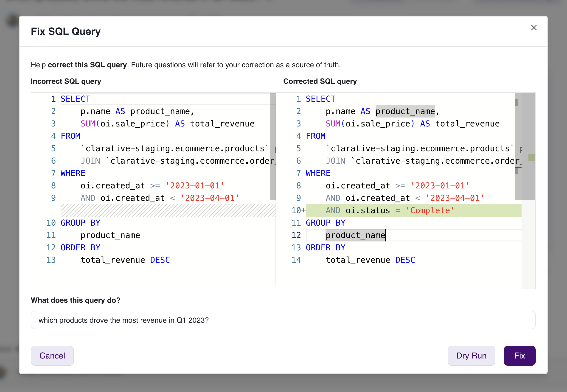Click 'FROM' keyword in corrected query
Image resolution: width=567 pixels, height=392 pixels.
[x=316, y=136]
